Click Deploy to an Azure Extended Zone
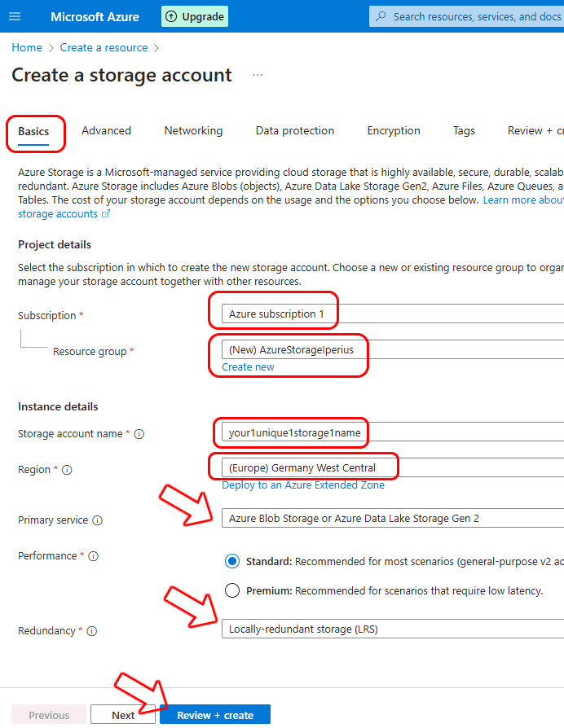Screen dimensions: 564x728 (x=303, y=485)
